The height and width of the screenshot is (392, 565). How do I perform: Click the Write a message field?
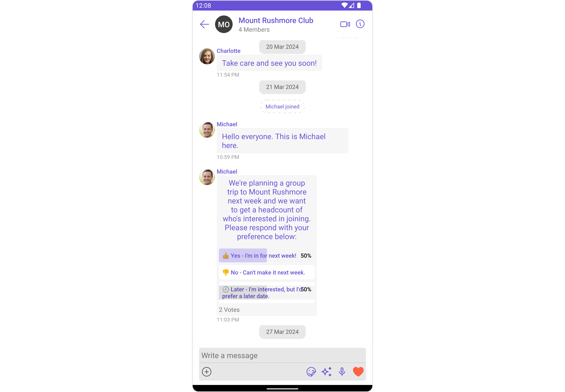[282, 355]
